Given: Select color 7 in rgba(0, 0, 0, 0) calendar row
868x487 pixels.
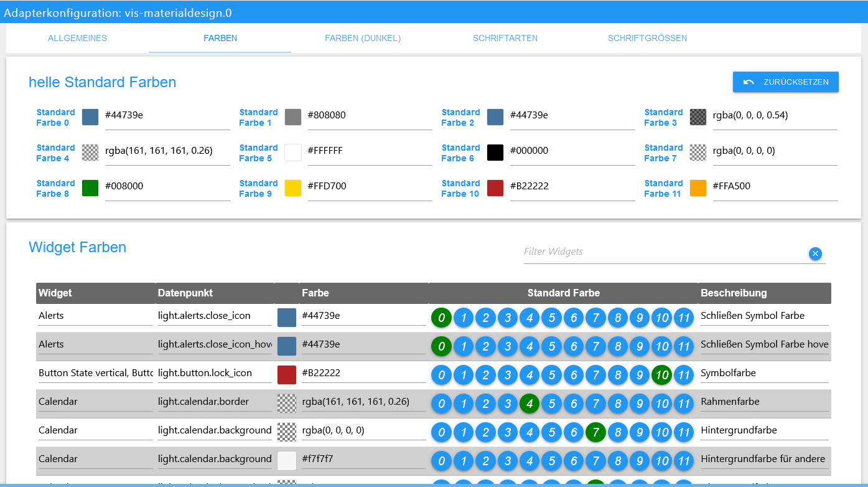Looking at the screenshot, I should tap(595, 433).
